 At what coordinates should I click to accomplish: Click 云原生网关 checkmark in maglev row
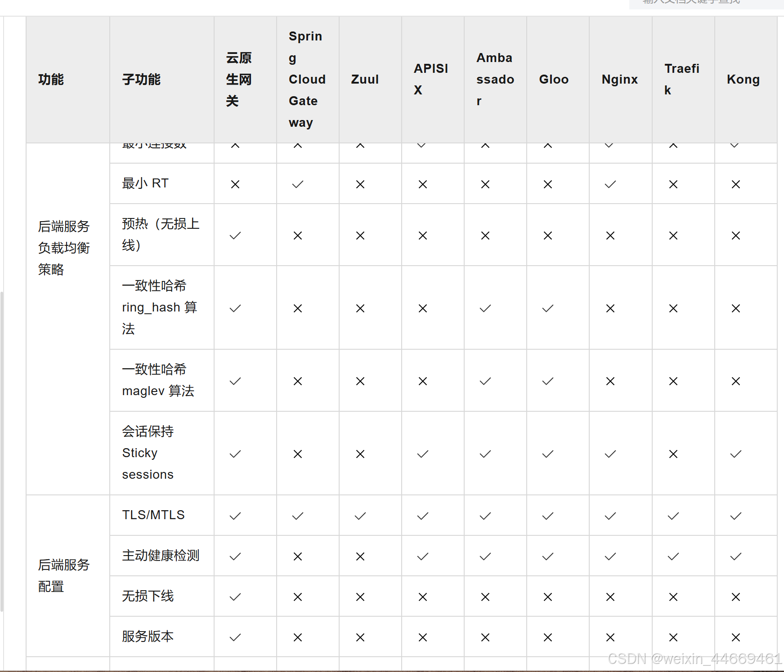coord(235,381)
